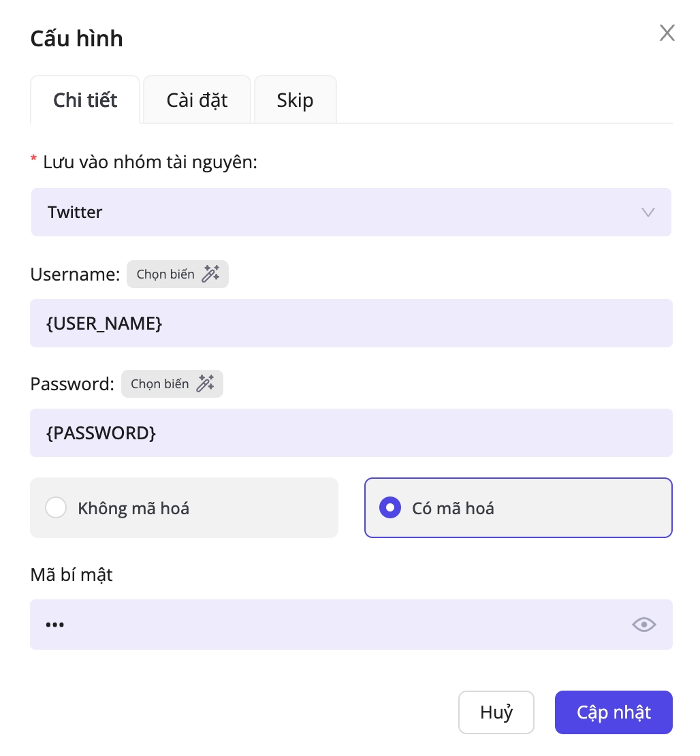Image resolution: width=700 pixels, height=756 pixels.
Task: Expand the dropdown chevron beside Twitter
Action: pos(648,212)
